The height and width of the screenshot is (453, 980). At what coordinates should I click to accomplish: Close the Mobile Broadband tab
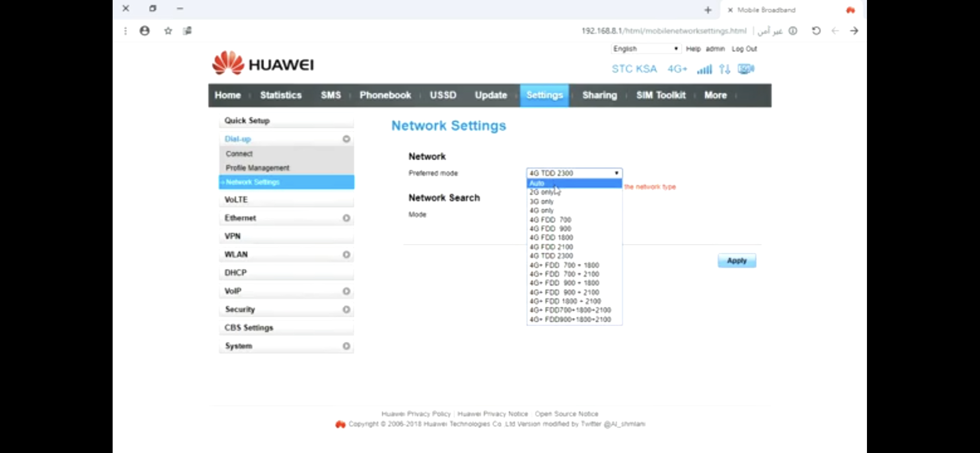click(x=730, y=10)
